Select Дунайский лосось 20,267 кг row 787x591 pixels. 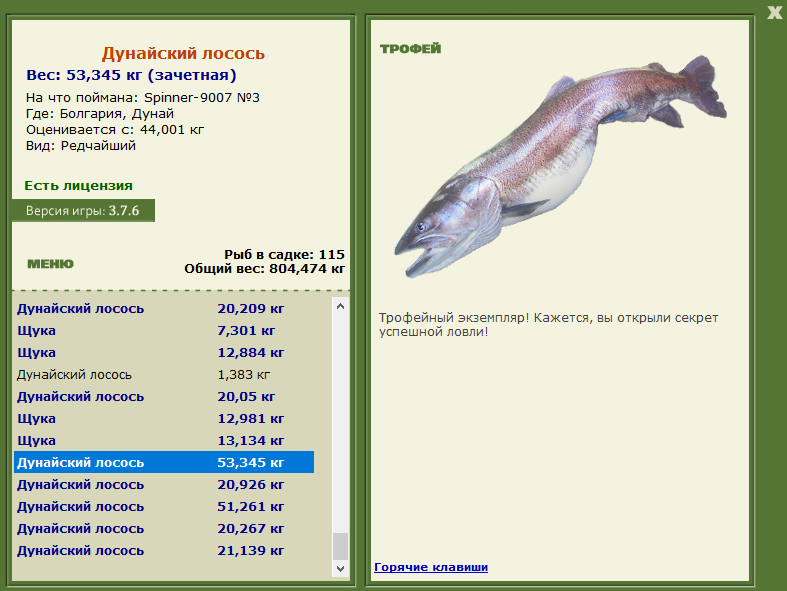coord(164,529)
